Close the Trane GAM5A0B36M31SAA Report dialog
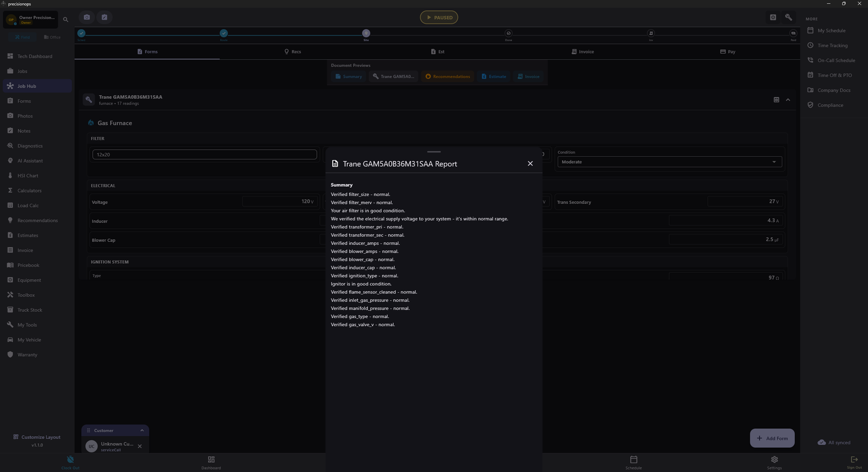868x472 pixels. pos(530,163)
